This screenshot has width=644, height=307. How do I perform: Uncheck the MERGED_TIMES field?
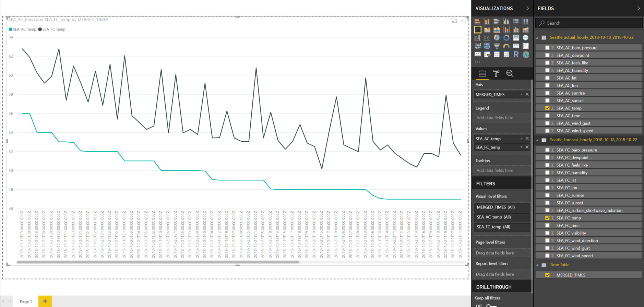coord(547,275)
